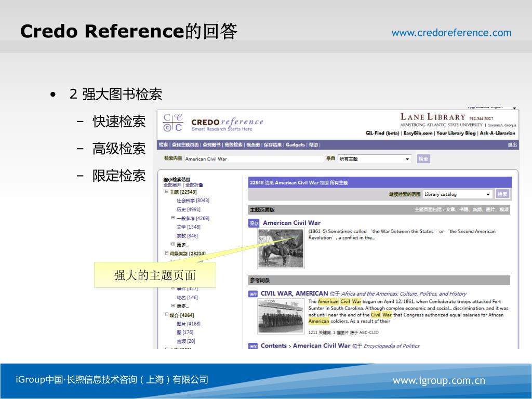Screen dimensions: 532x399
Task: Click the 高级检索 bullet text on slide
Action: coord(119,149)
